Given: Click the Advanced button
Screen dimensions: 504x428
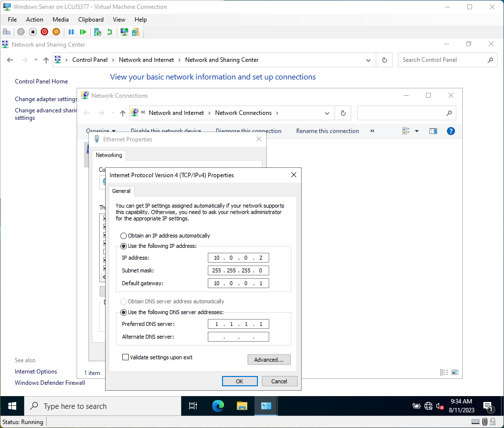Looking at the screenshot, I should pyautogui.click(x=269, y=359).
